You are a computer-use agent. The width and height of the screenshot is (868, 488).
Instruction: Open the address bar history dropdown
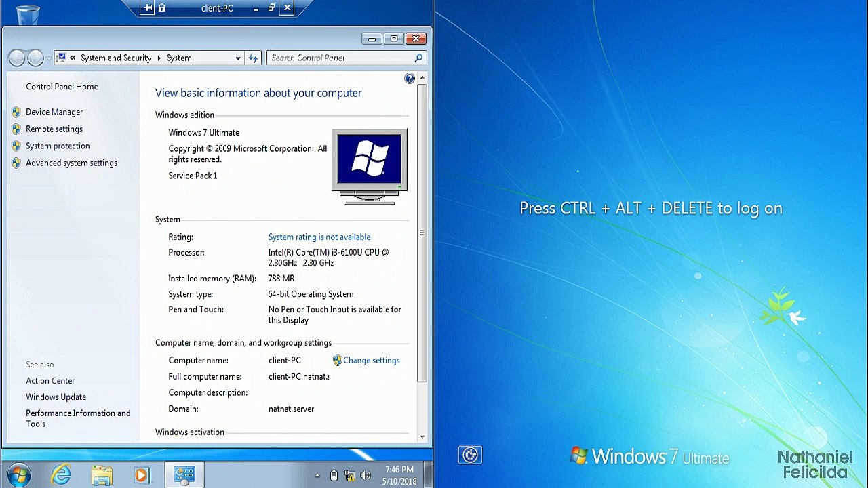click(238, 58)
